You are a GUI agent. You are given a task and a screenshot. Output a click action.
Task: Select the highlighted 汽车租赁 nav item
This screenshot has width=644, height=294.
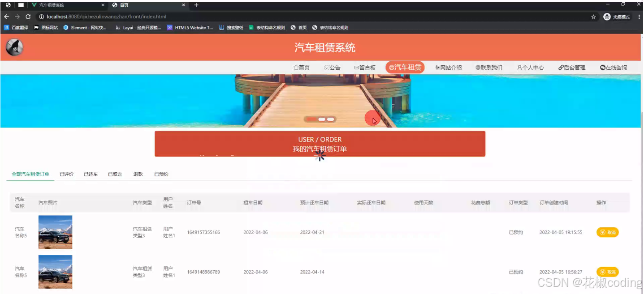click(405, 67)
